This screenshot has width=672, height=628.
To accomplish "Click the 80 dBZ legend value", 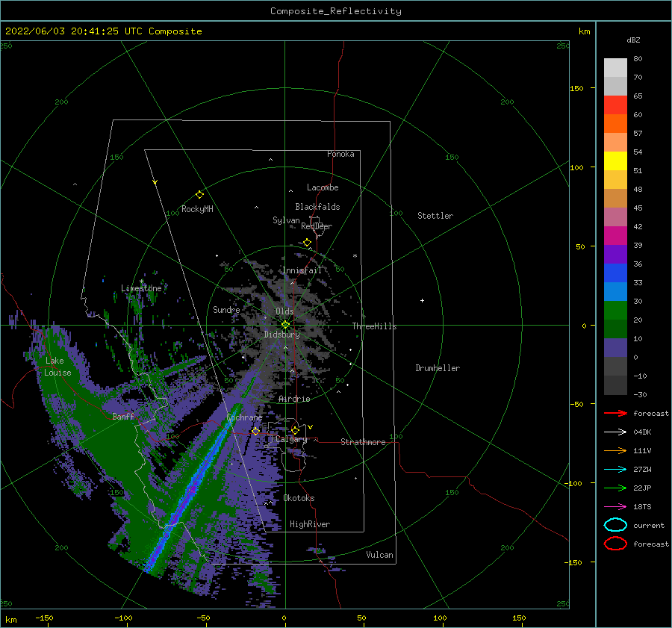I will [638, 58].
